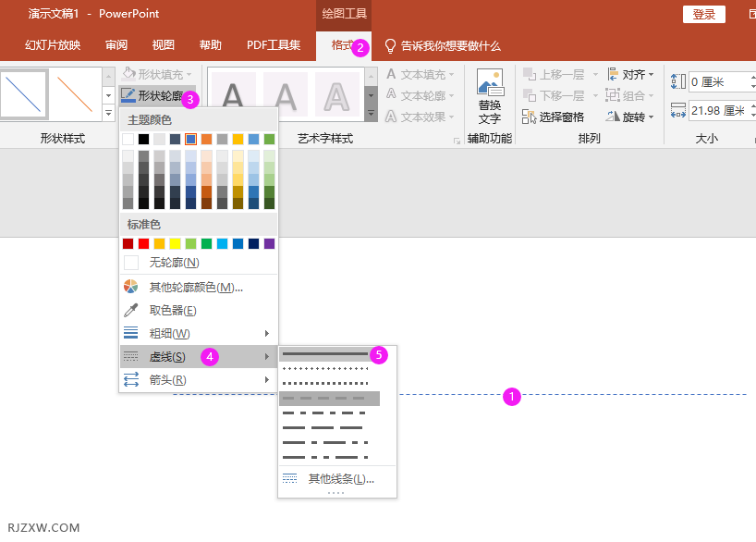Open the Align (对齐) menu
This screenshot has height=542, width=756.
click(630, 74)
